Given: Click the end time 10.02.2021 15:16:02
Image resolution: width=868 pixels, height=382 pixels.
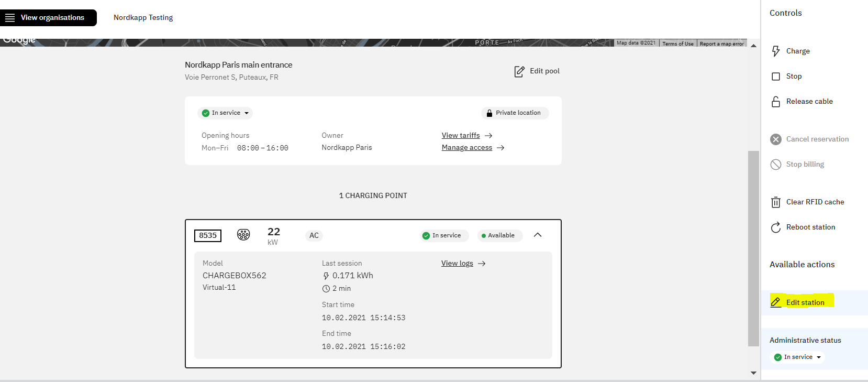Looking at the screenshot, I should click(x=363, y=347).
